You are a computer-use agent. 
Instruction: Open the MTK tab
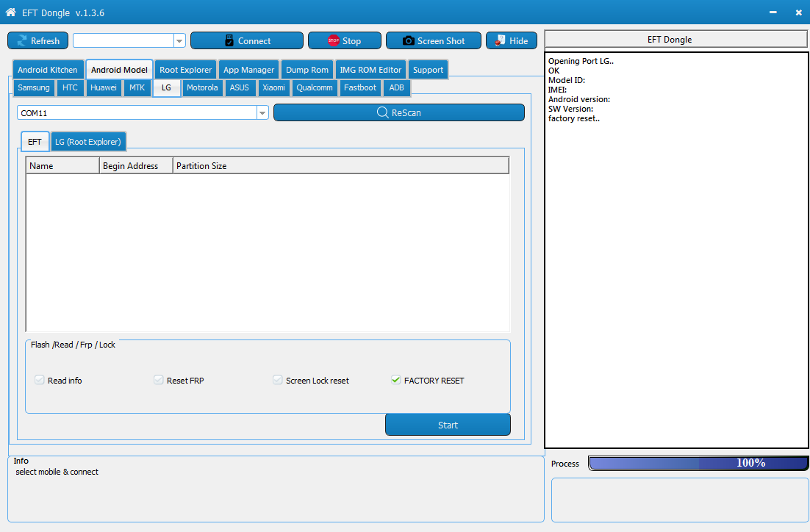click(137, 87)
